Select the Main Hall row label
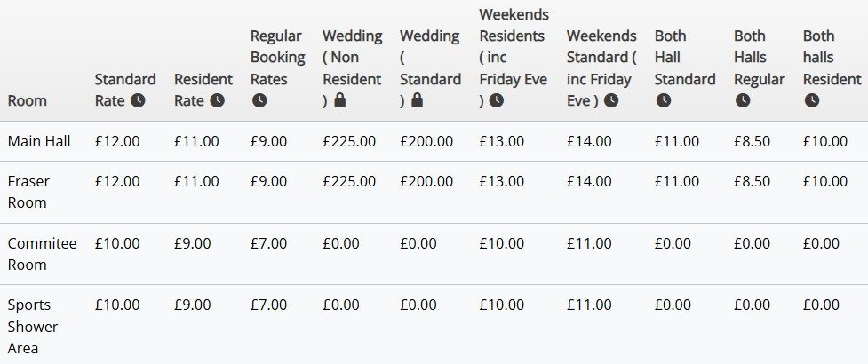The image size is (868, 364). (x=38, y=141)
